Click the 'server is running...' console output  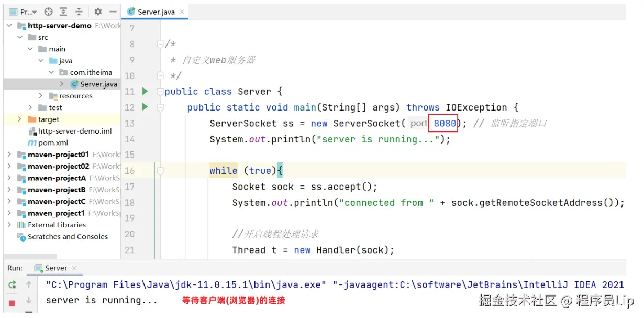tap(102, 300)
